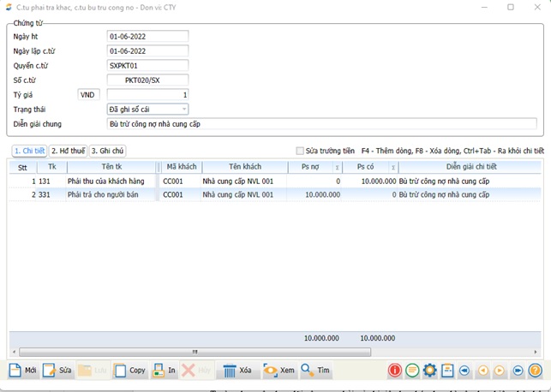Click the Xem (view) eye icon
Image resolution: width=551 pixels, height=392 pixels.
278,371
